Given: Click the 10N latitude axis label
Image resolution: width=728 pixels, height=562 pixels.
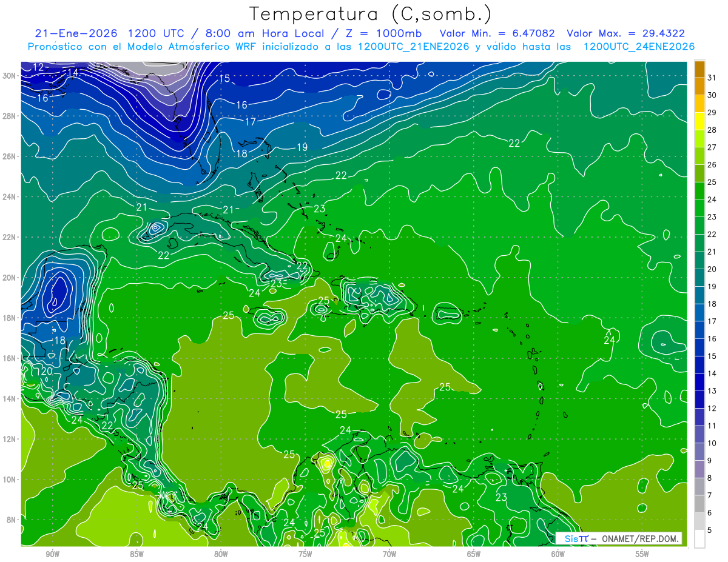Looking at the screenshot, I should [10, 480].
